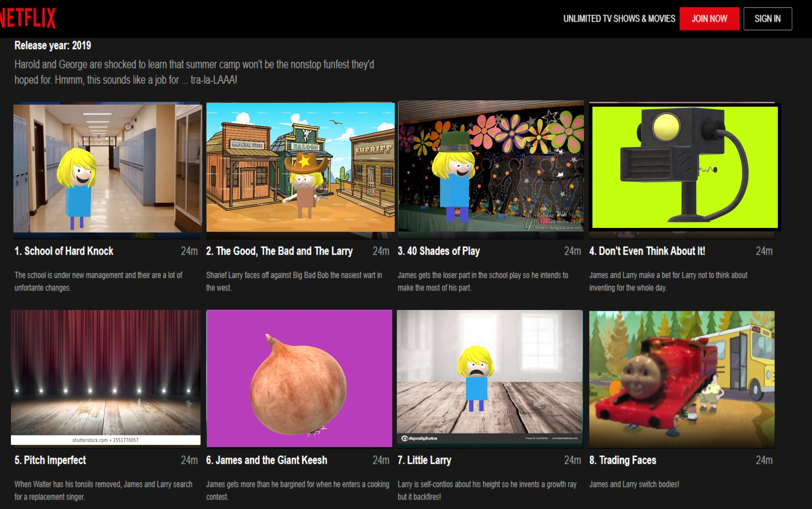Click the SIGN IN button
The width and height of the screenshot is (812, 509).
pos(767,19)
